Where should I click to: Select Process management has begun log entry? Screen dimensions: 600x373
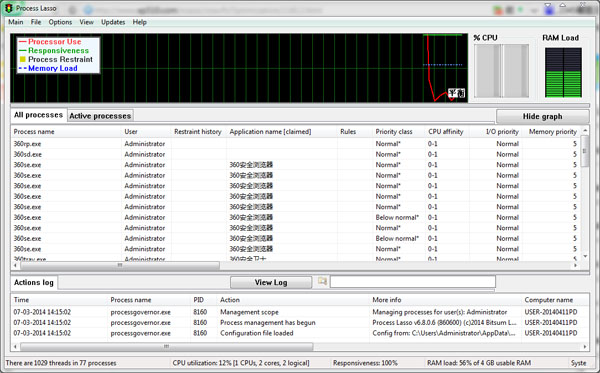[300, 323]
